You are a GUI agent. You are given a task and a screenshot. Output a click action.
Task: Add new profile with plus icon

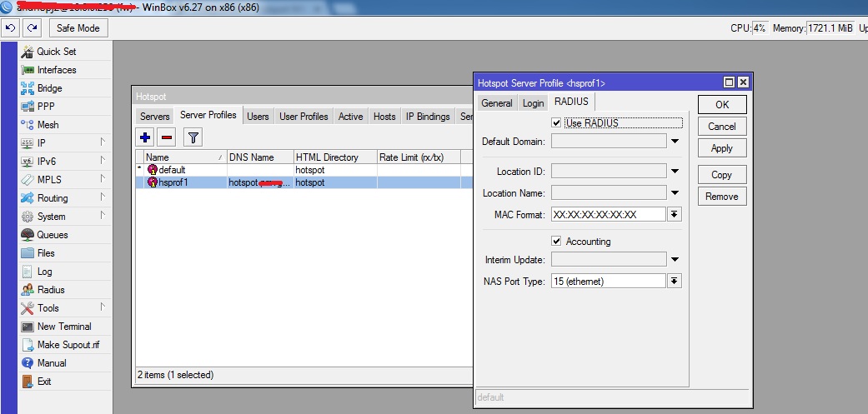pyautogui.click(x=145, y=137)
